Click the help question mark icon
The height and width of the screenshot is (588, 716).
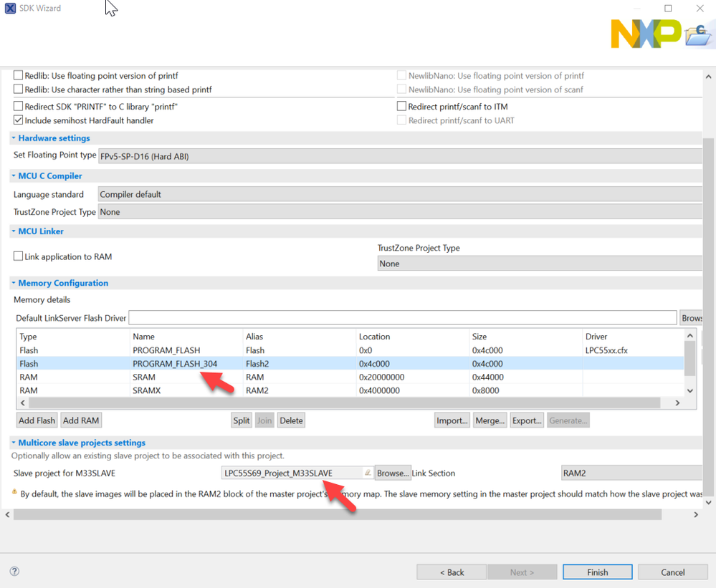click(14, 572)
